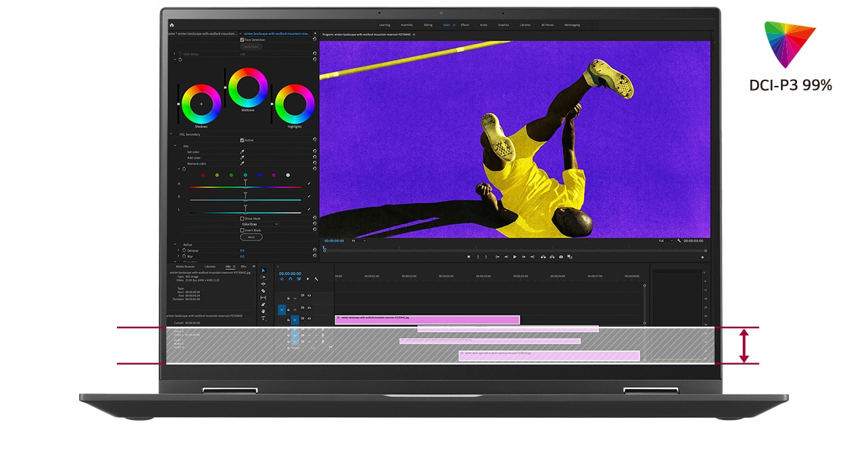Screen dimensions: 868x468
Task: Check the Show Mask option
Action: coord(242,218)
